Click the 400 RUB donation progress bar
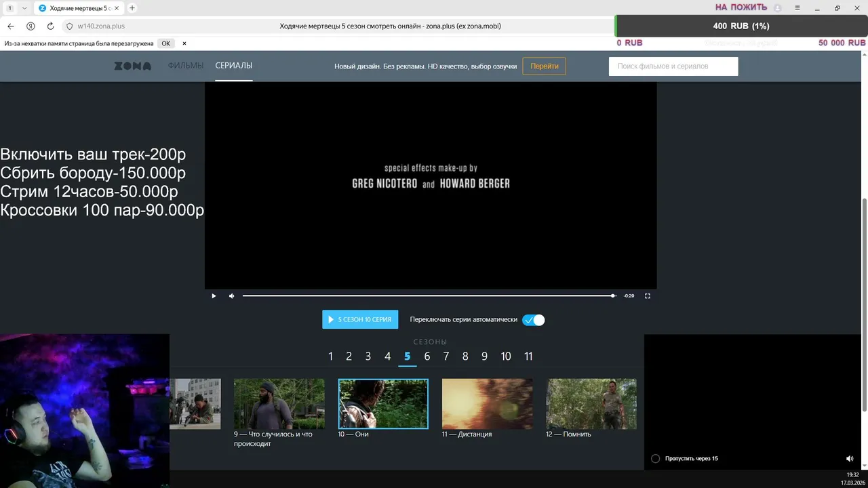The width and height of the screenshot is (868, 488). point(741,26)
